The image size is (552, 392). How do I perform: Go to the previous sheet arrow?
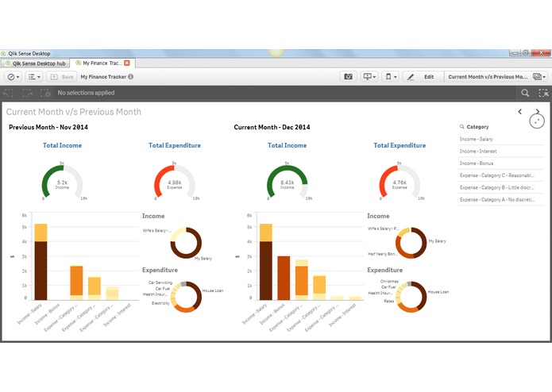coord(520,111)
